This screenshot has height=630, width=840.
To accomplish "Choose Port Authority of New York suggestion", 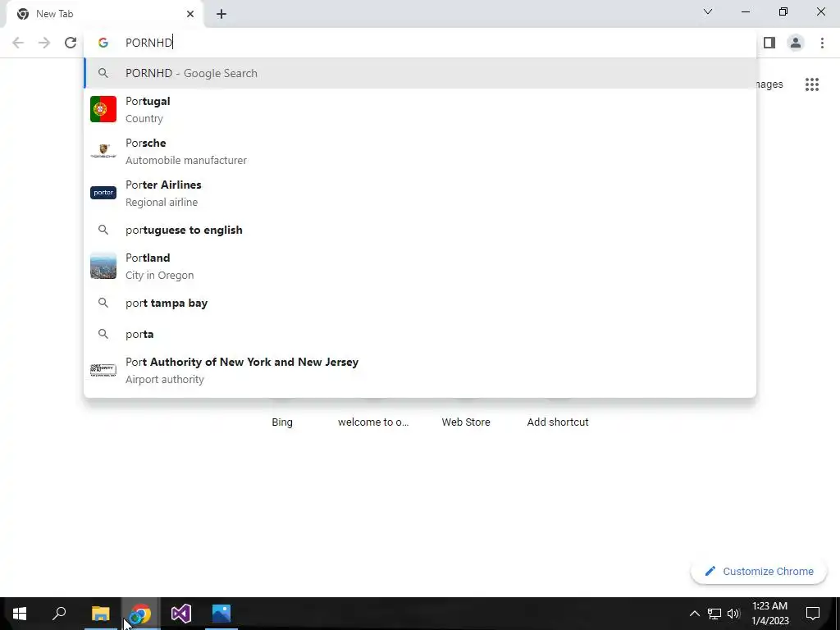I will tap(420, 370).
